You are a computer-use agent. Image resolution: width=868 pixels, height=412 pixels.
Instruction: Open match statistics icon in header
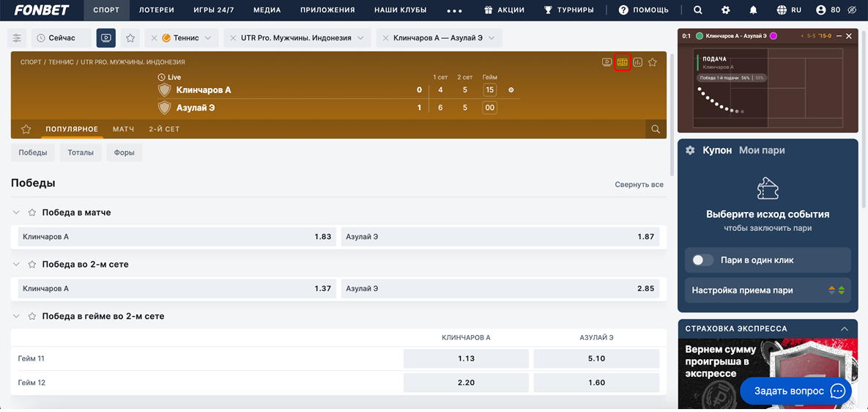click(x=637, y=62)
